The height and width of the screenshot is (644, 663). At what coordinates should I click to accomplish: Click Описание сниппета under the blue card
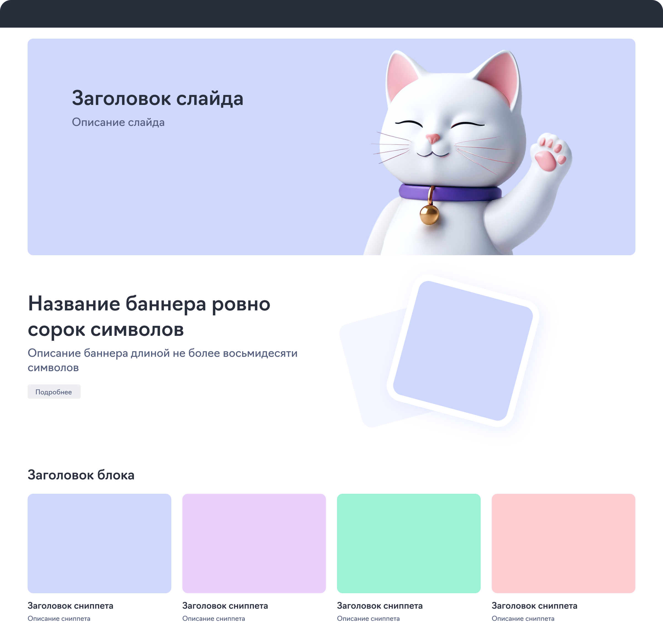tap(59, 619)
